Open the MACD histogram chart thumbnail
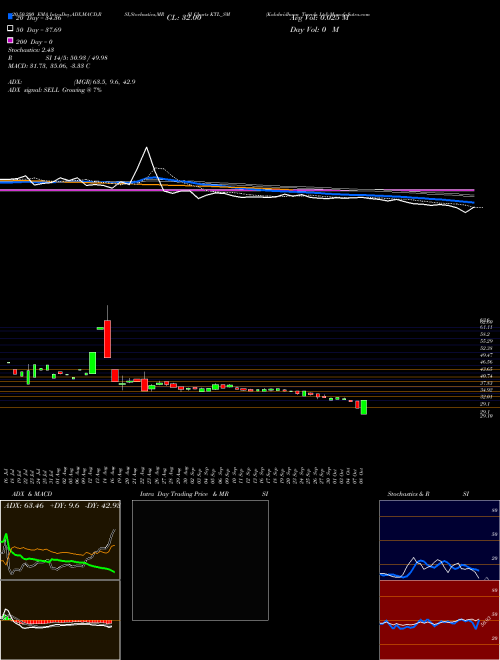 click(60, 620)
